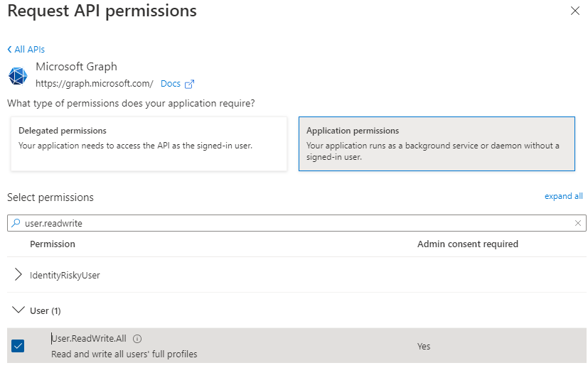Click the Permission column header
Viewport: 588px width, 385px height.
(53, 244)
